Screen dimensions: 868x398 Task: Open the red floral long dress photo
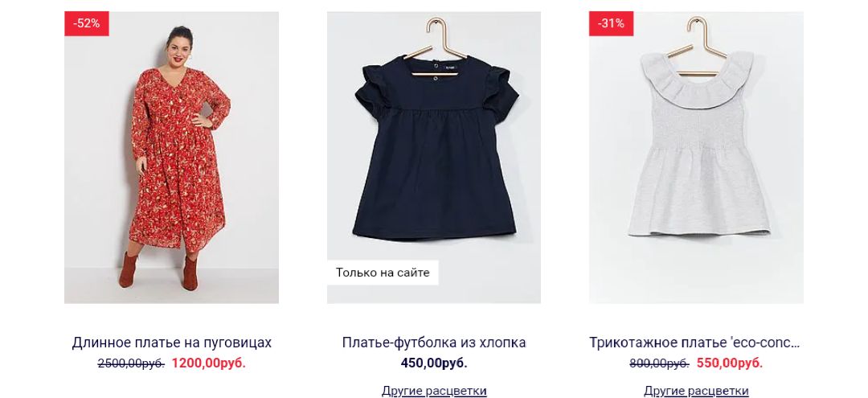172,158
